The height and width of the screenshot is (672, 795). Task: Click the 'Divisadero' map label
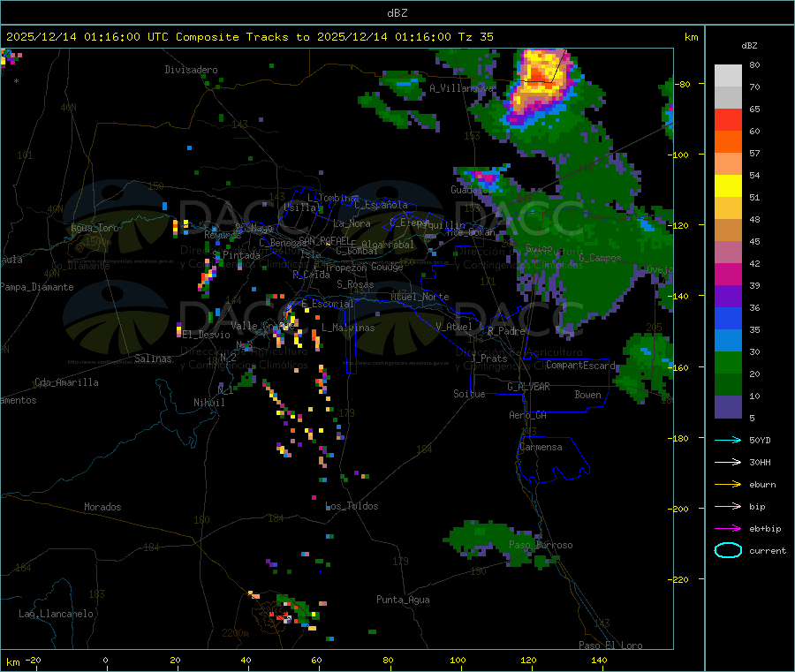coord(191,70)
